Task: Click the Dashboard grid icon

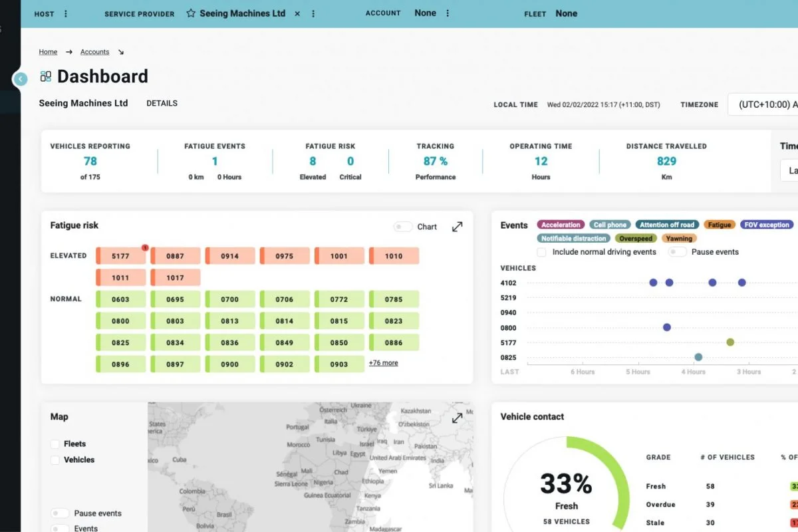Action: point(46,76)
